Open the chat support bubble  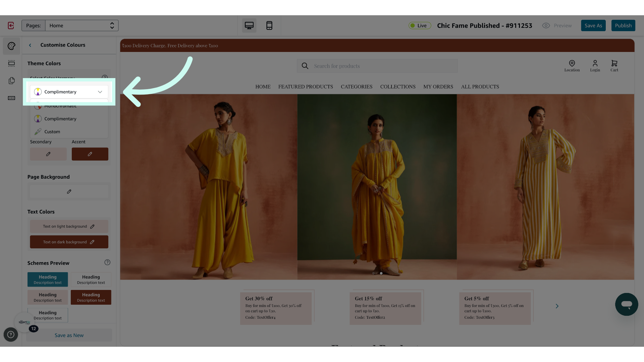pos(627,304)
